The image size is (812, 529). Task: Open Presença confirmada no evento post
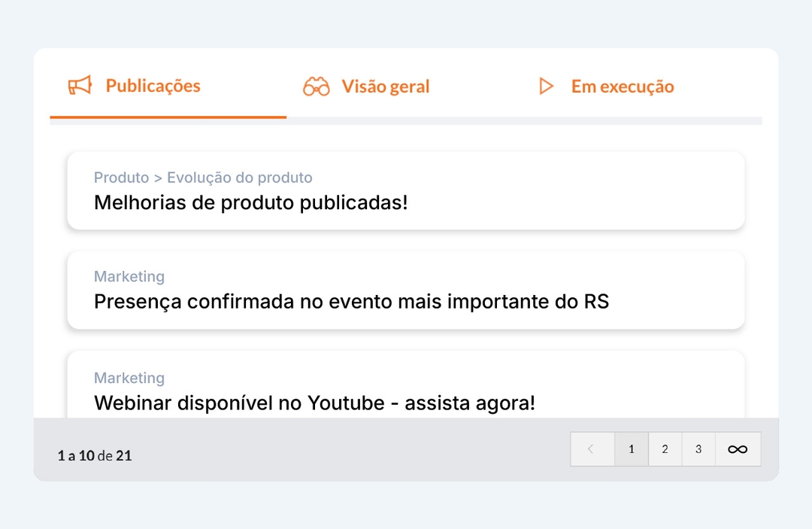(x=351, y=302)
